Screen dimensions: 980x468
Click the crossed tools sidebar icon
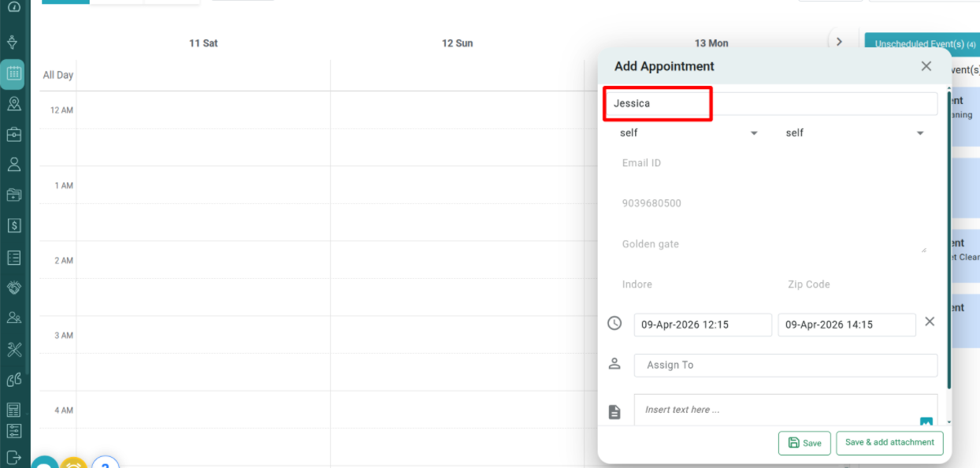coord(13,349)
